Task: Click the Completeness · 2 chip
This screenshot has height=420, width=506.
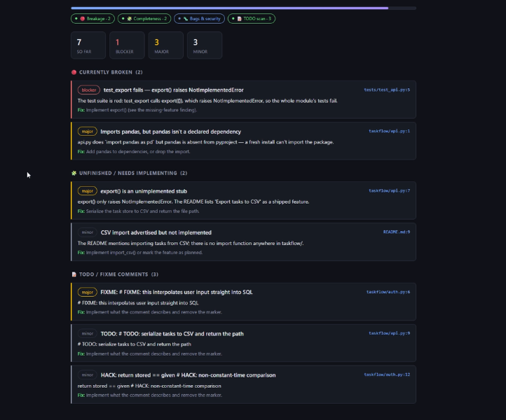Action: click(x=144, y=19)
